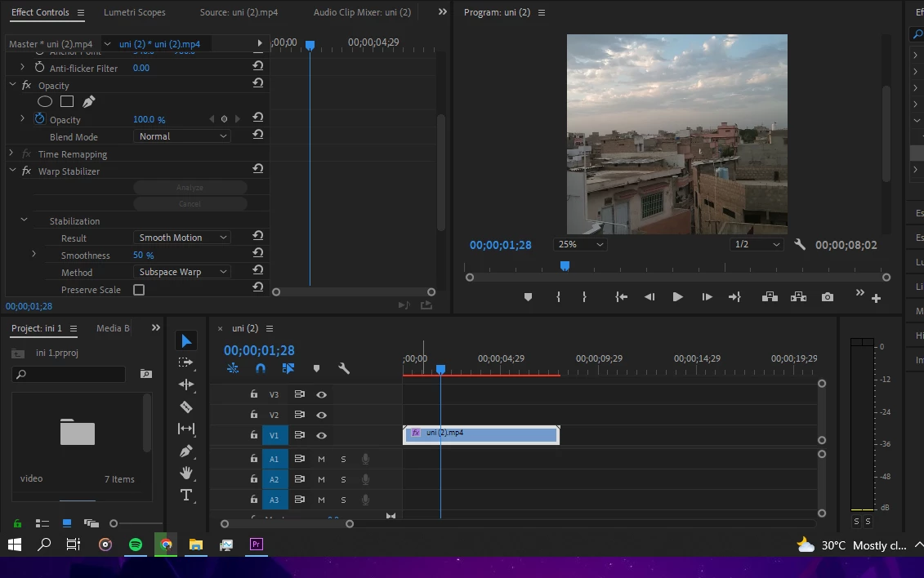Open the Method Subspace Warp dropdown
Viewport: 924px width, 578px height.
tap(182, 271)
